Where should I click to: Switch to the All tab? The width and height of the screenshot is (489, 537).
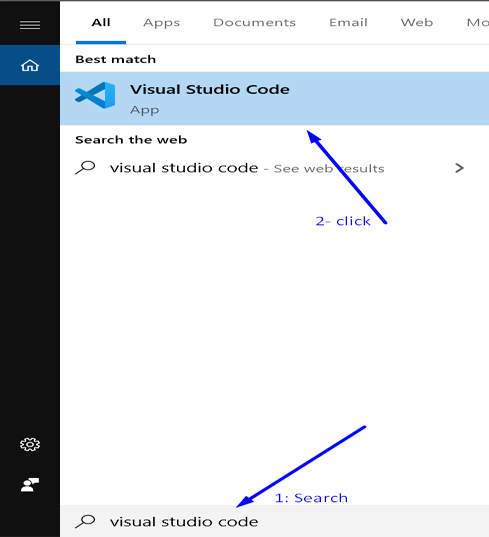tap(101, 23)
